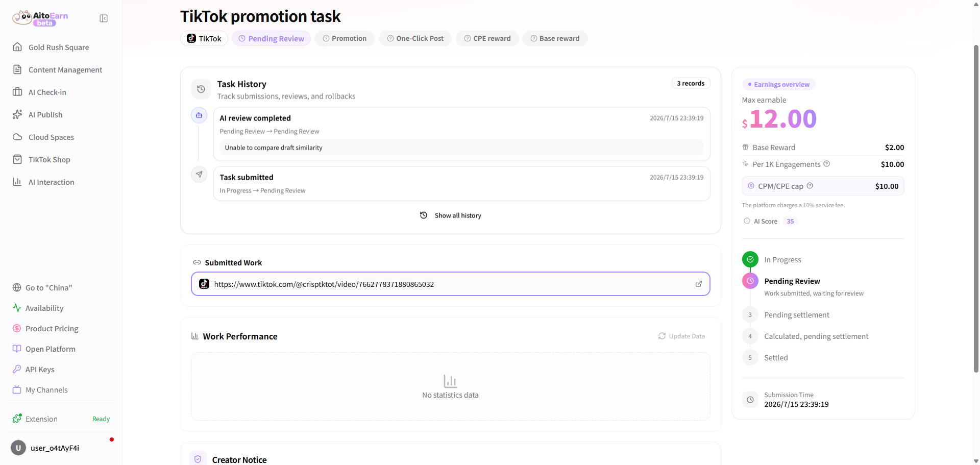Click the 3 records badge
Viewport: 980px width, 465px height.
[691, 83]
